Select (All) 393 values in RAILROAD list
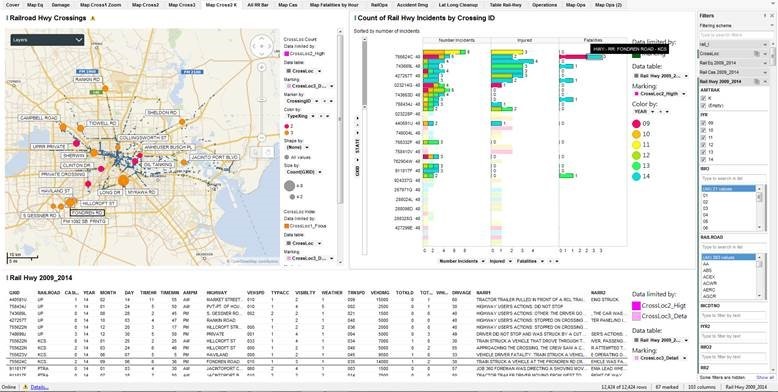This screenshot has width=778, height=392. 728,258
